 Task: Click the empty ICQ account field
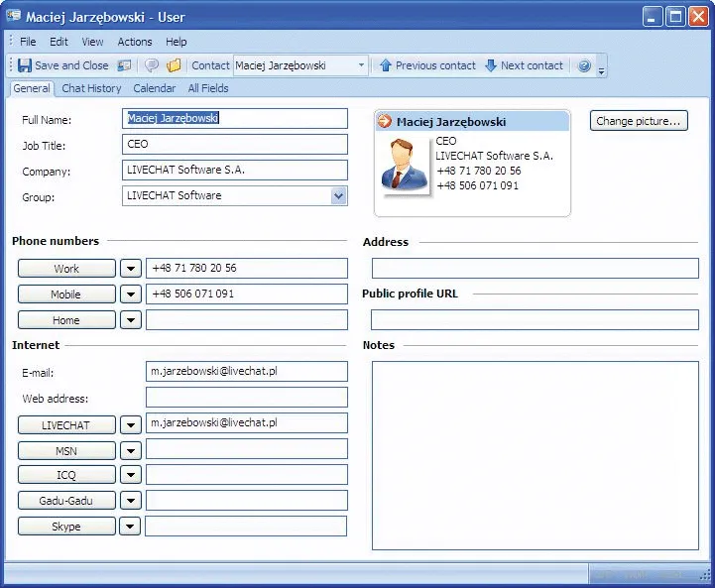[247, 475]
